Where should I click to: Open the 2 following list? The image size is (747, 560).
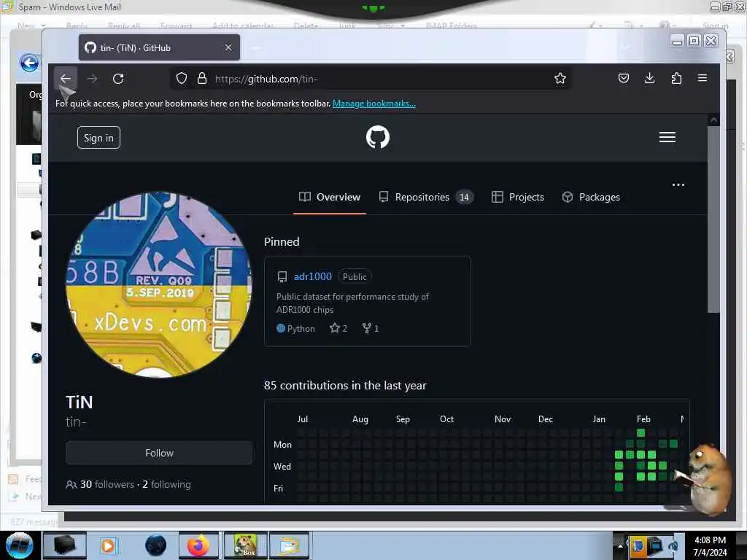point(166,484)
